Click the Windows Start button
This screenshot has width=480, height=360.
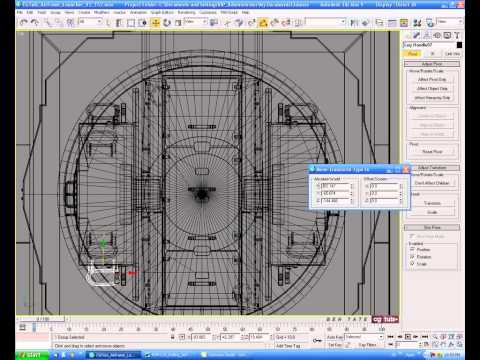click(x=32, y=355)
